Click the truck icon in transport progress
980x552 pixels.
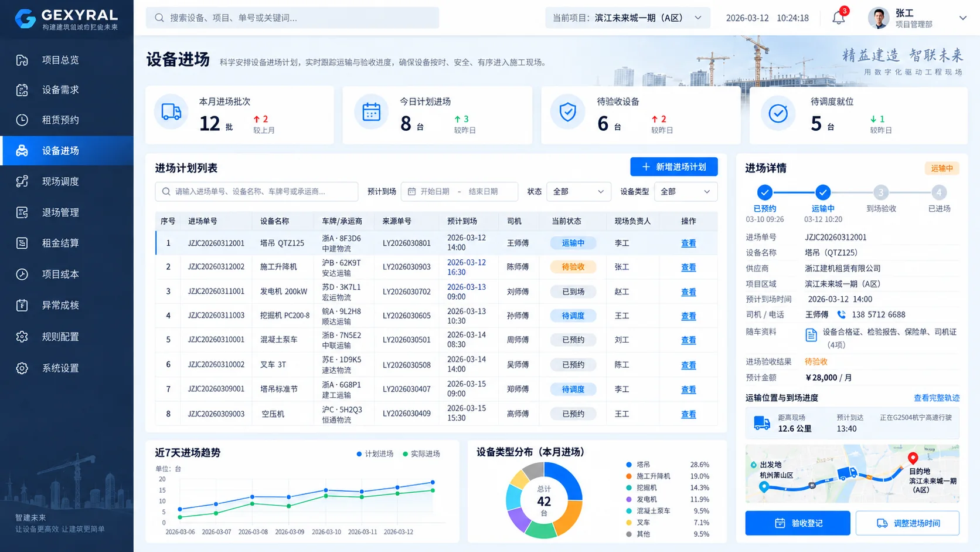tap(762, 423)
